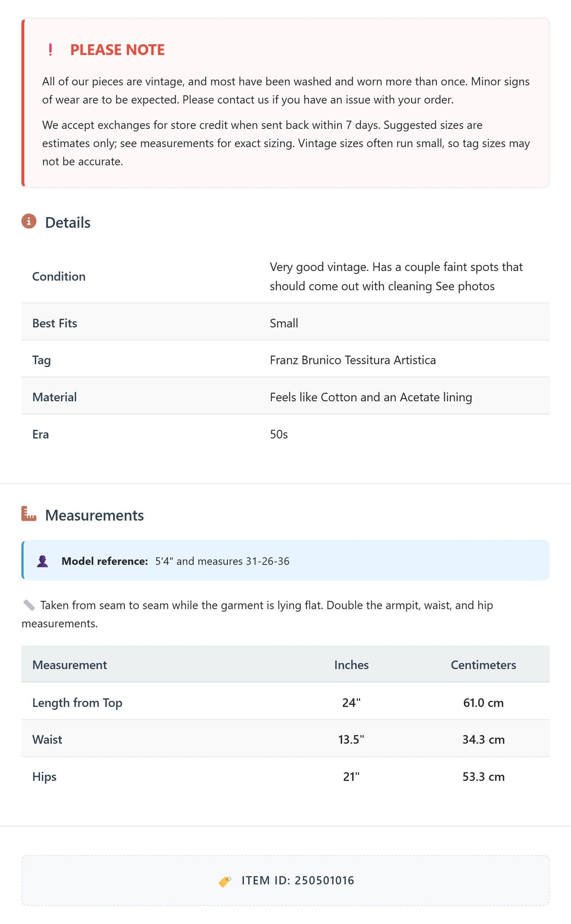Viewport: 571px width, 924px height.
Task: Click the Details info circle icon
Action: pyautogui.click(x=29, y=221)
